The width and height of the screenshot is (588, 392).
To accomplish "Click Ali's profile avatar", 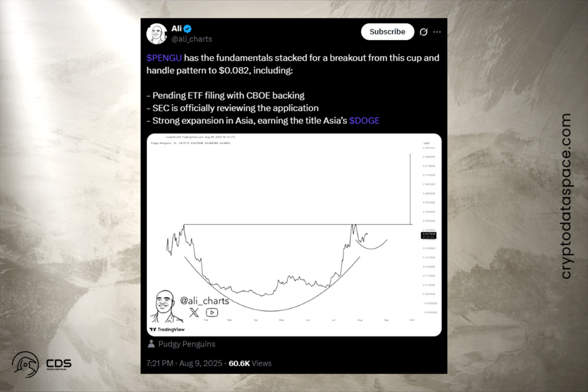I will [157, 33].
